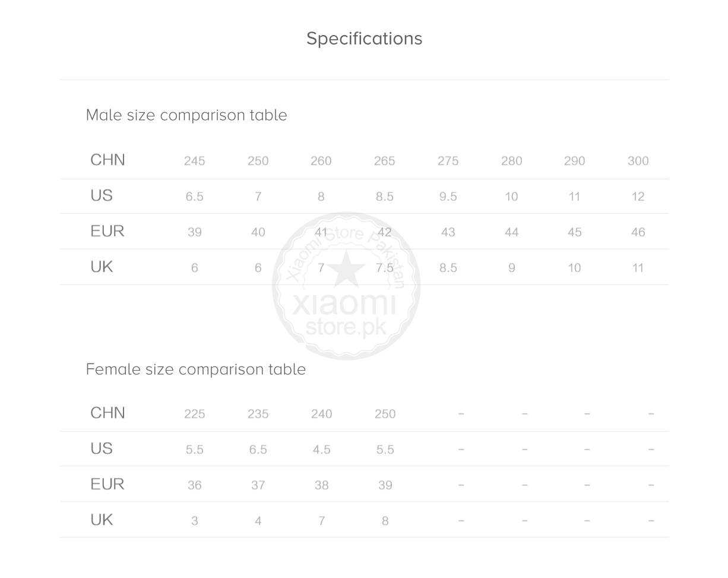This screenshot has width=728, height=578.
Task: Click EUR size 37 in female table
Action: [x=258, y=485]
